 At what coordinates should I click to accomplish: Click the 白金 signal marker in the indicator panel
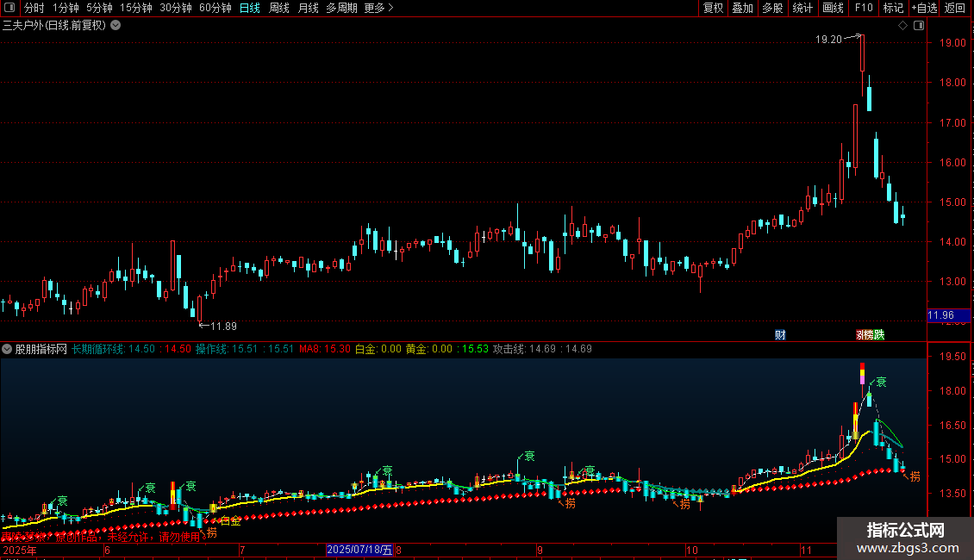tap(230, 521)
